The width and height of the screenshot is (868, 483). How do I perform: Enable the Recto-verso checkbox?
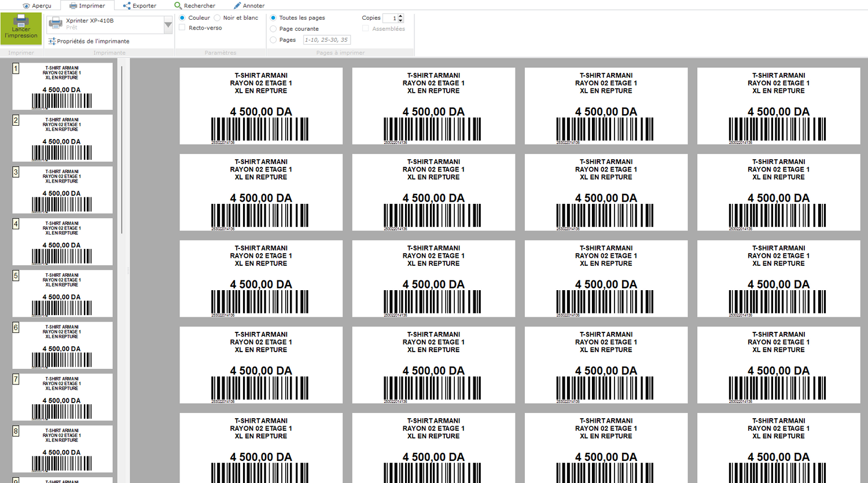182,28
